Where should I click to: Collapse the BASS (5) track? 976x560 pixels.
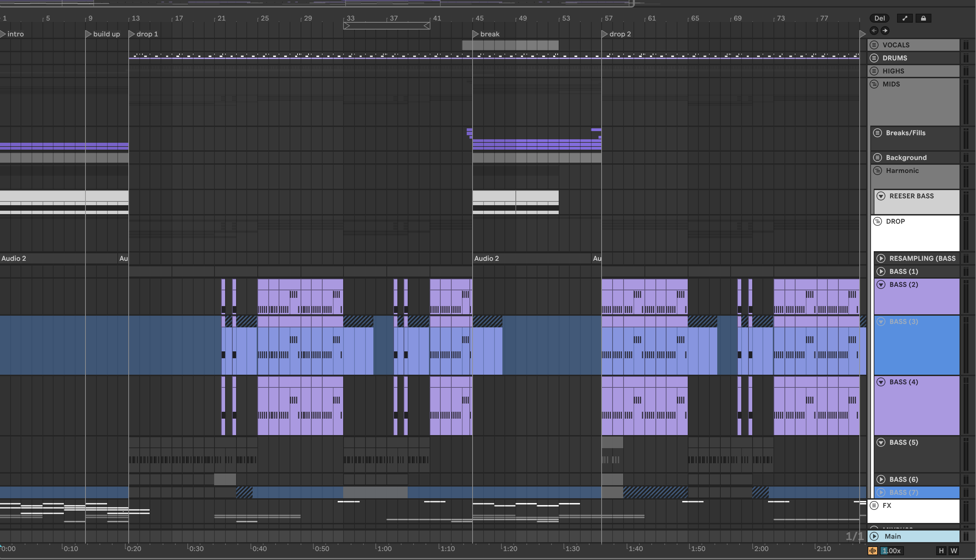click(x=881, y=442)
